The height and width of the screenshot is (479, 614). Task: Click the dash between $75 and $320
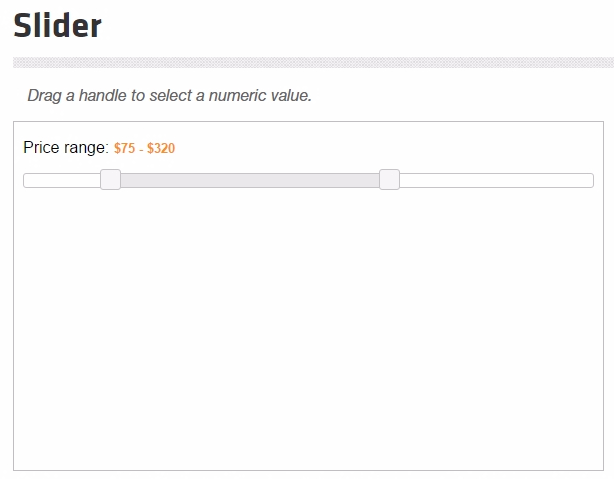coord(141,149)
